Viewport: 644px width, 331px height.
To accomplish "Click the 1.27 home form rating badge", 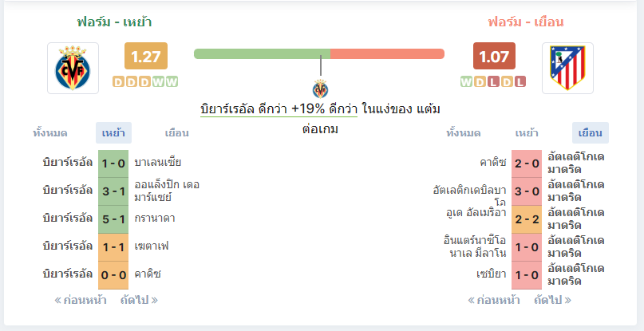I will point(146,56).
